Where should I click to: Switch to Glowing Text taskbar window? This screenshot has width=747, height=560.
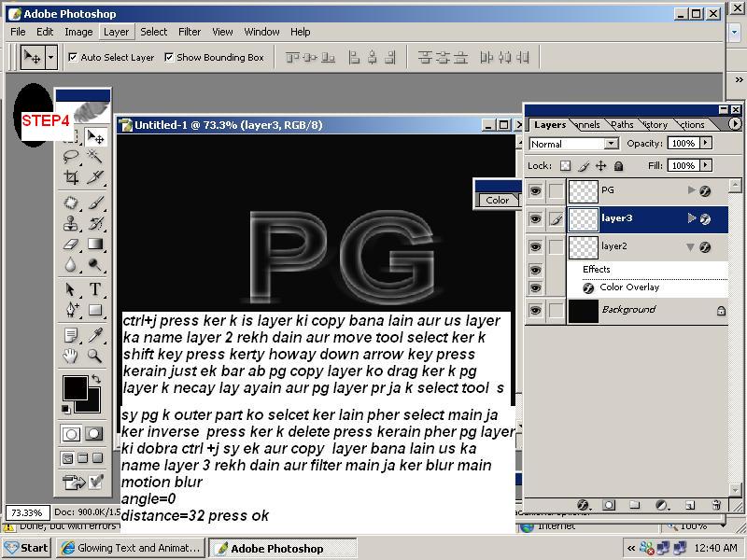pos(131,548)
